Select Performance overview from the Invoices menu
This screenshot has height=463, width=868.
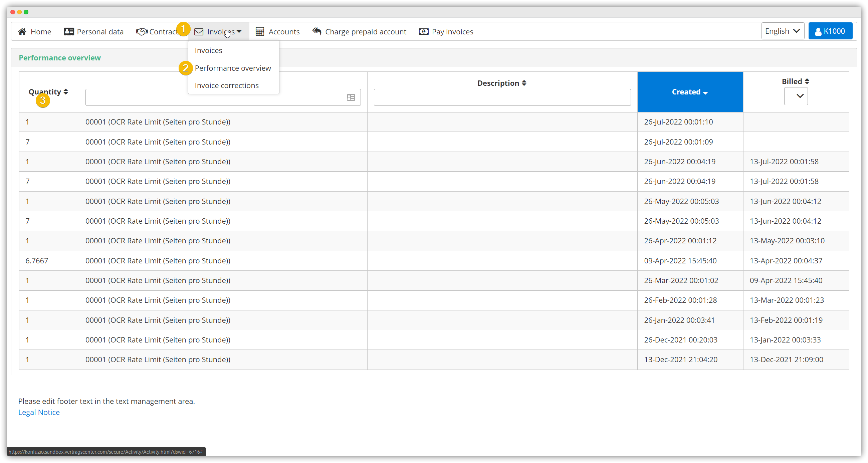point(232,68)
